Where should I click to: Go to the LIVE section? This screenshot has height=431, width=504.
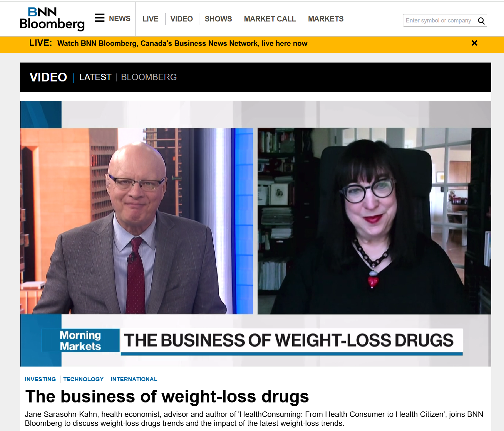click(x=150, y=19)
